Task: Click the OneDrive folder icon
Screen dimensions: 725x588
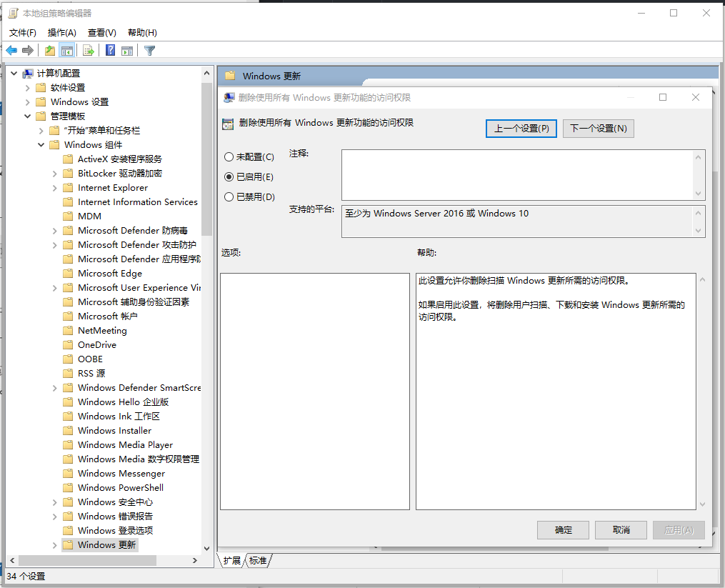Action: click(68, 344)
